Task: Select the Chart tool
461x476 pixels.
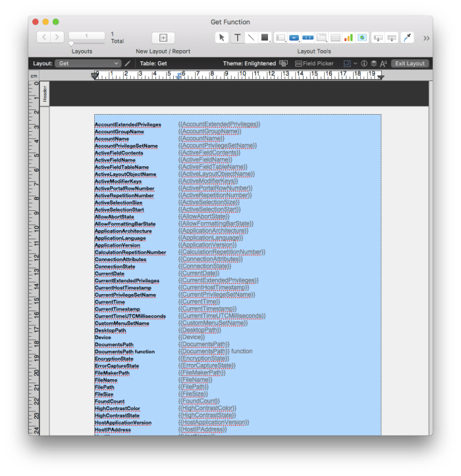Action: [348, 38]
